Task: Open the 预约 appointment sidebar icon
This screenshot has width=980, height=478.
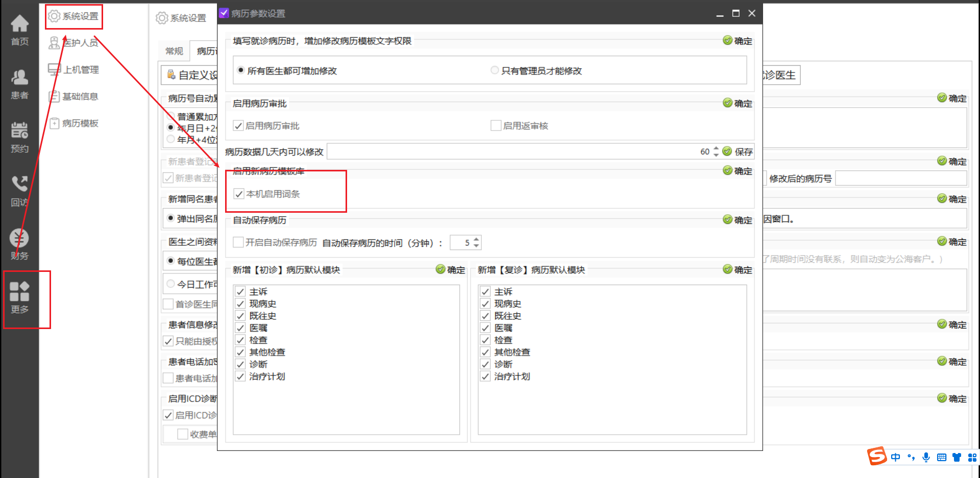Action: [19, 138]
